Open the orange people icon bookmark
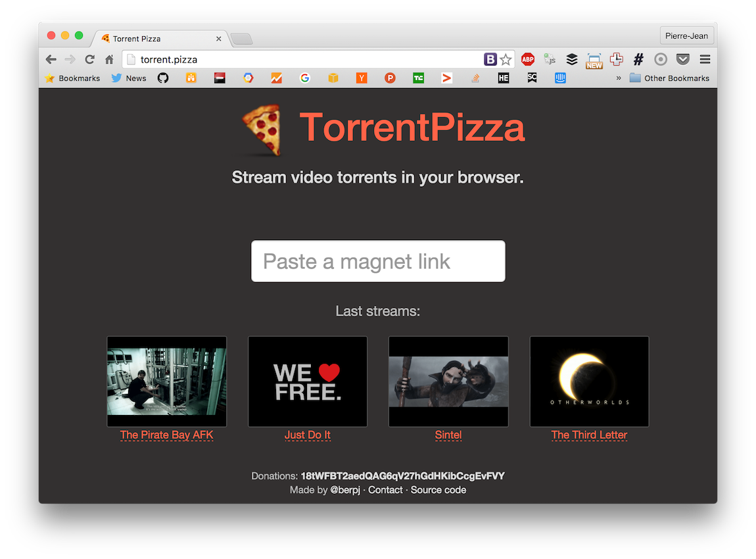The width and height of the screenshot is (756, 559). point(191,78)
